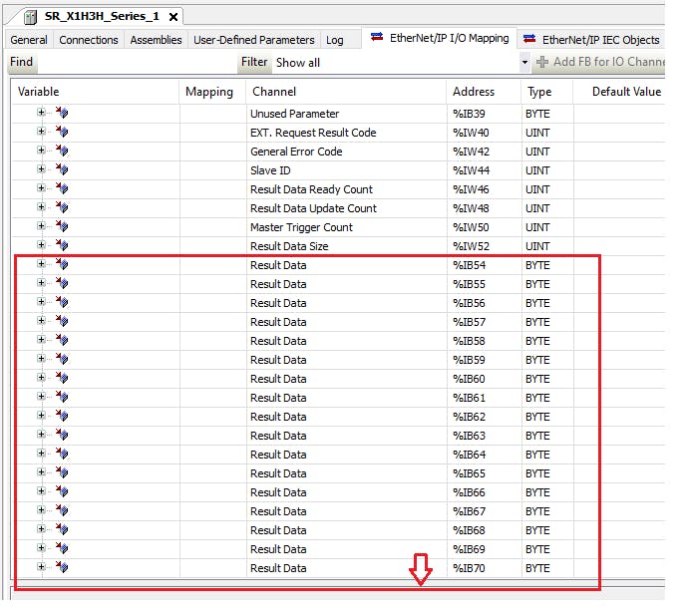688x616 pixels.
Task: Click the variable icon for Result Data Size
Action: 62,246
